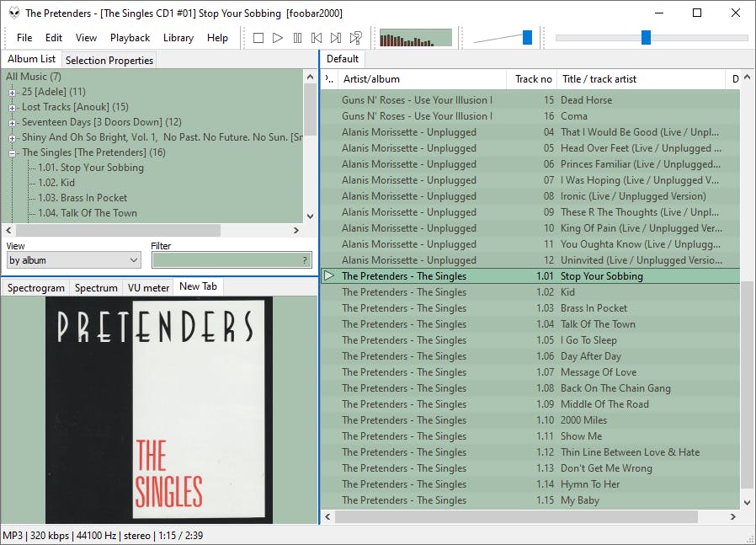Switch to the Spectrum tab

pyautogui.click(x=96, y=288)
